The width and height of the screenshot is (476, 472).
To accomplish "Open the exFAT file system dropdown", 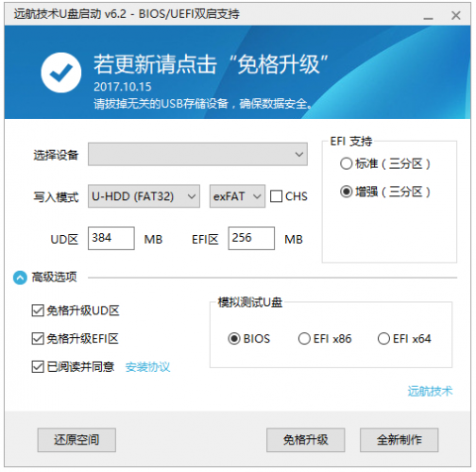I will pyautogui.click(x=237, y=196).
